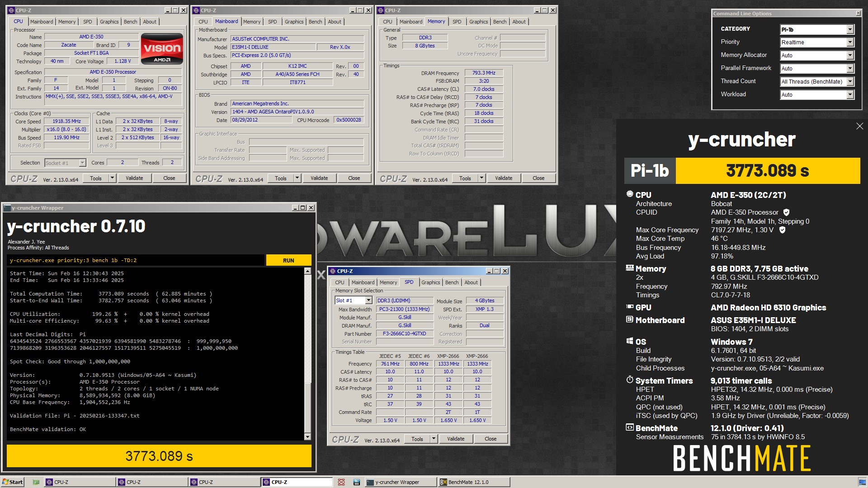868x488 pixels.
Task: Open the Memory tab in SPD CPU-Z window
Action: [388, 282]
